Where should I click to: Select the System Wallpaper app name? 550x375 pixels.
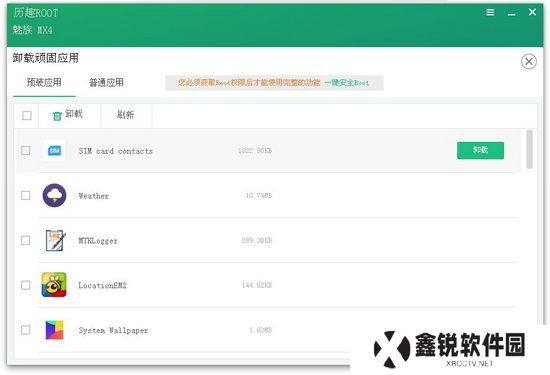point(113,330)
